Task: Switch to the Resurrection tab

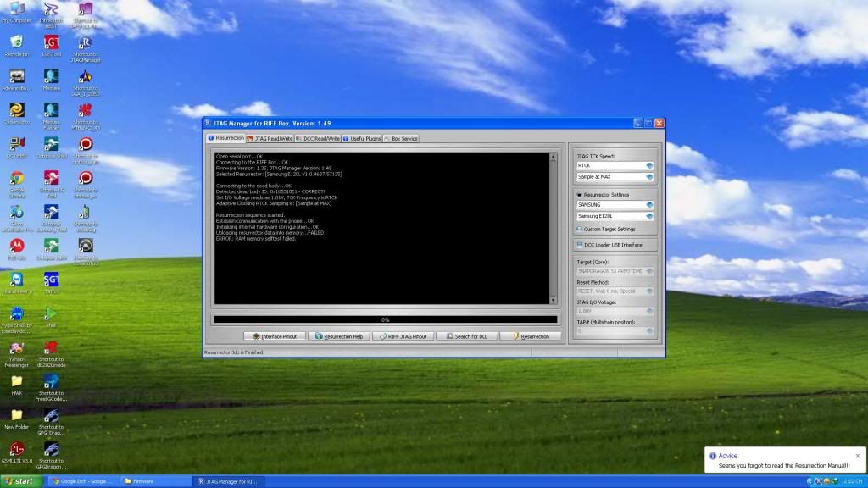Action: point(225,138)
